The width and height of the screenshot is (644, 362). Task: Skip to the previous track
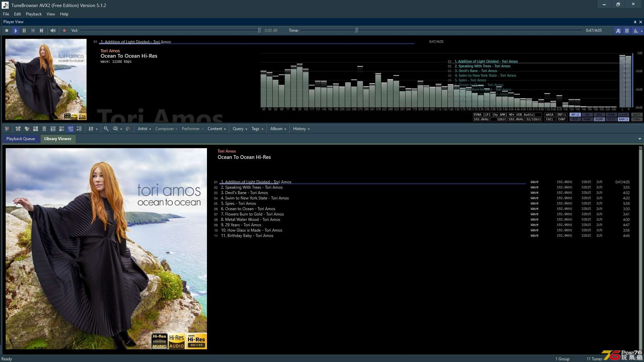tap(33, 31)
